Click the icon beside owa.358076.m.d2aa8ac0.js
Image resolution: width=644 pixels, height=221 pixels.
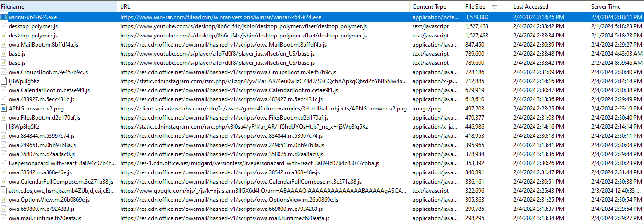(x=4, y=154)
